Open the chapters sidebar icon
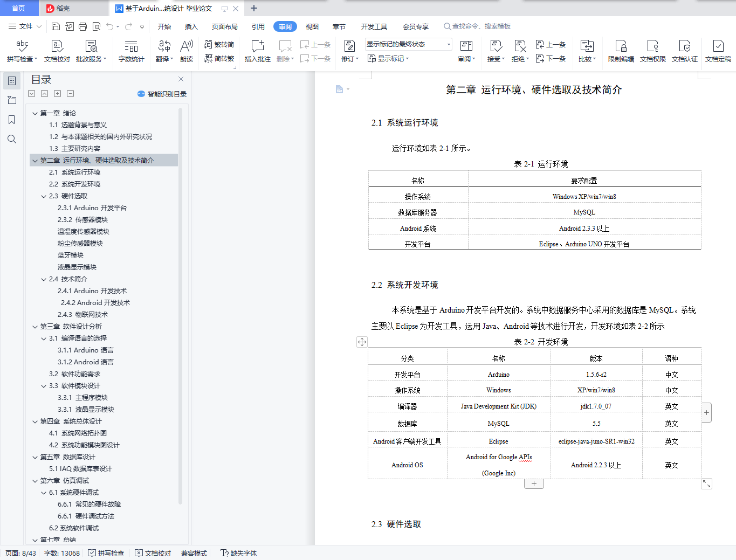Image resolution: width=736 pixels, height=560 pixels. tap(11, 100)
